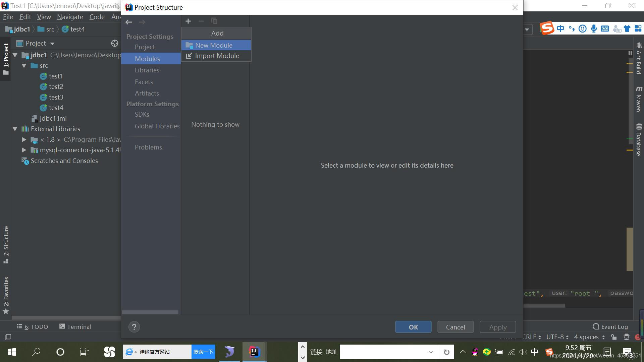Select Artifacts project settings section

[146, 93]
